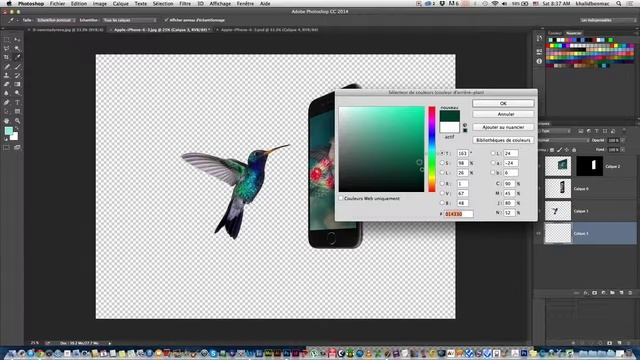Open the layer filter Type dropdown

pyautogui.click(x=554, y=131)
